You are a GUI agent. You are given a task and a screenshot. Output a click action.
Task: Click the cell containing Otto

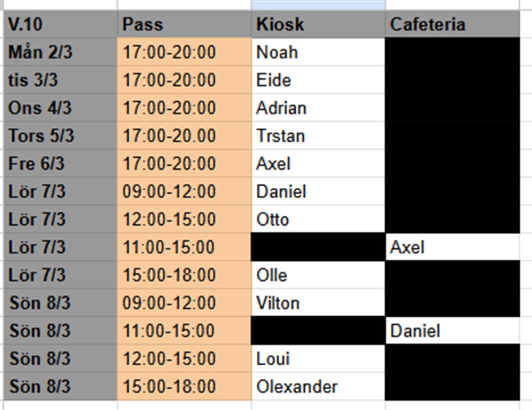318,219
